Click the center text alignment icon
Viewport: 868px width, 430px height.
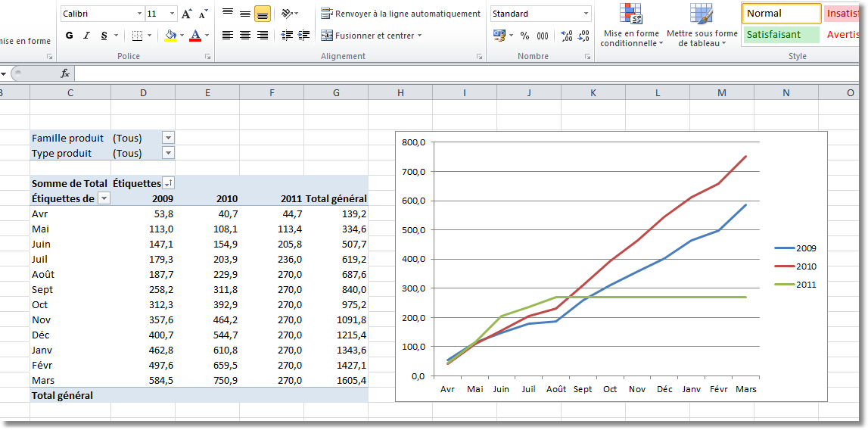(245, 36)
